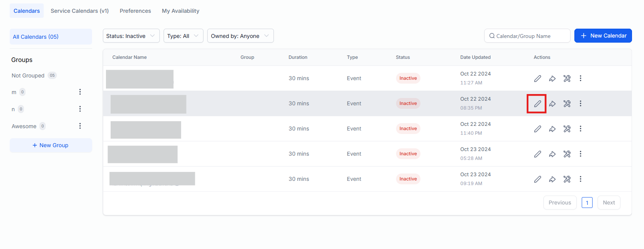Open the Type: All dropdown
Viewport: 644px width, 249px height.
coord(183,36)
